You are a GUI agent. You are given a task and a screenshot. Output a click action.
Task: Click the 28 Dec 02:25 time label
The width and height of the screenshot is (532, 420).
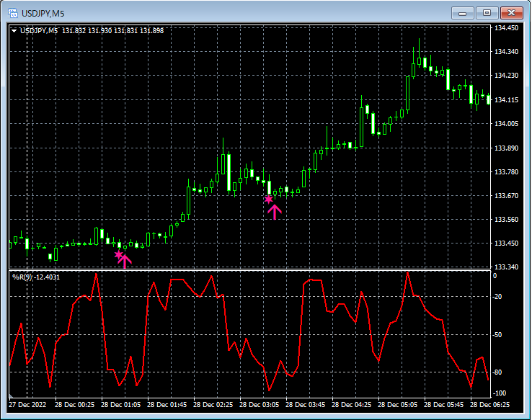[x=213, y=404]
